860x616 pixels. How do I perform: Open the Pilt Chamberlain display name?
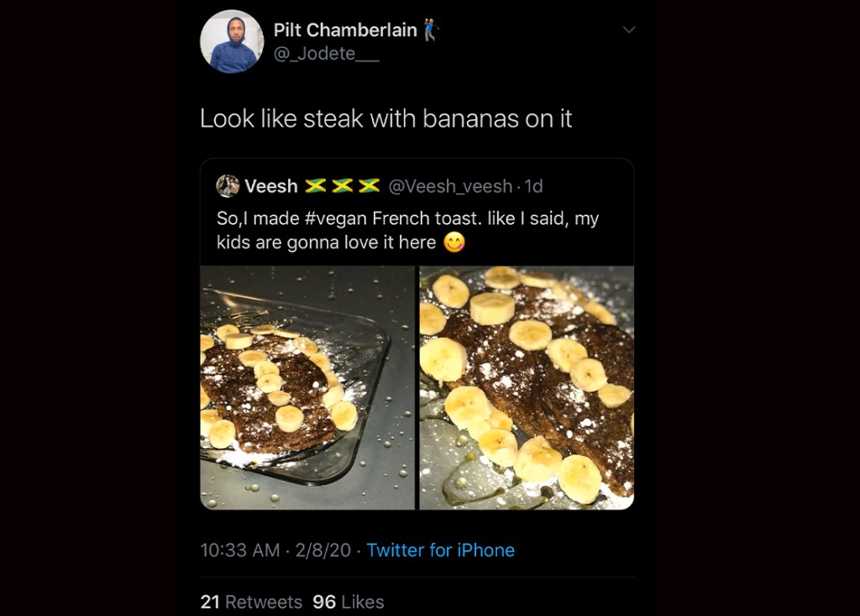point(345,30)
